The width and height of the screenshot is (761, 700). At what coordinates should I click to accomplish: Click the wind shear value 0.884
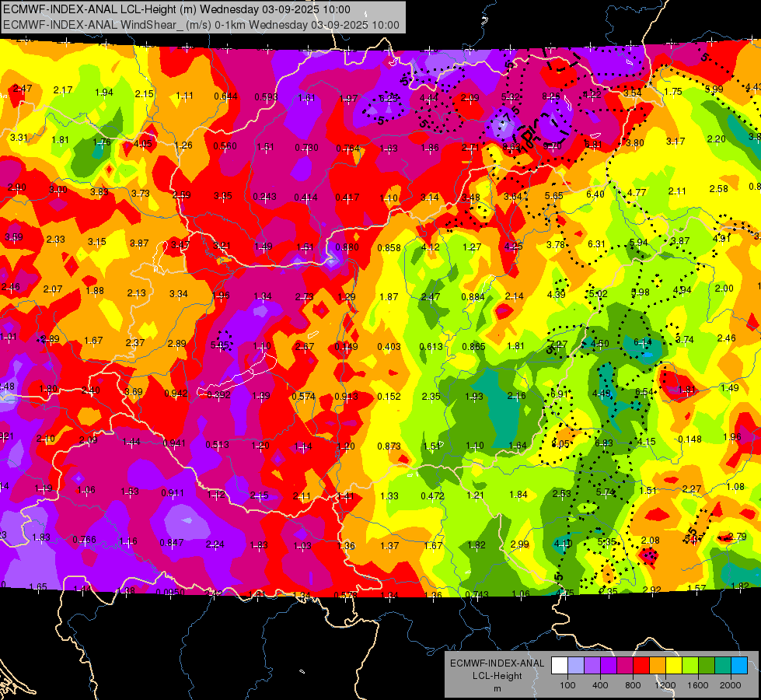(x=473, y=297)
